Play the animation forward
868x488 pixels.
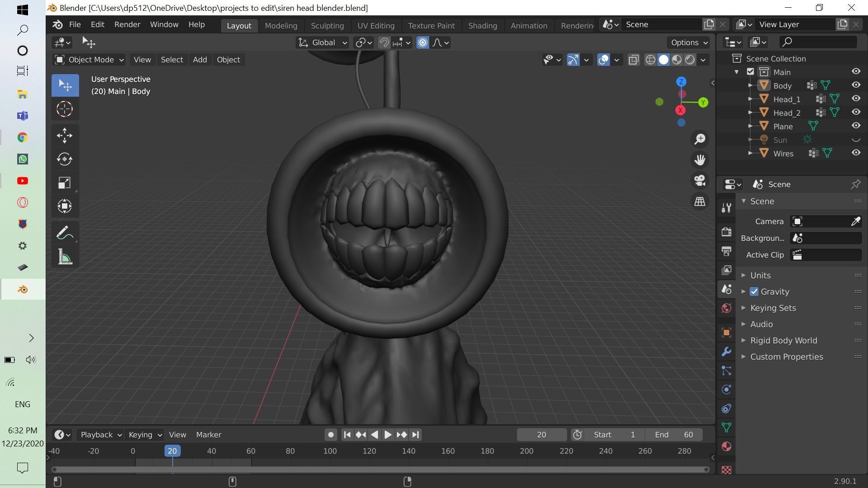click(x=387, y=435)
